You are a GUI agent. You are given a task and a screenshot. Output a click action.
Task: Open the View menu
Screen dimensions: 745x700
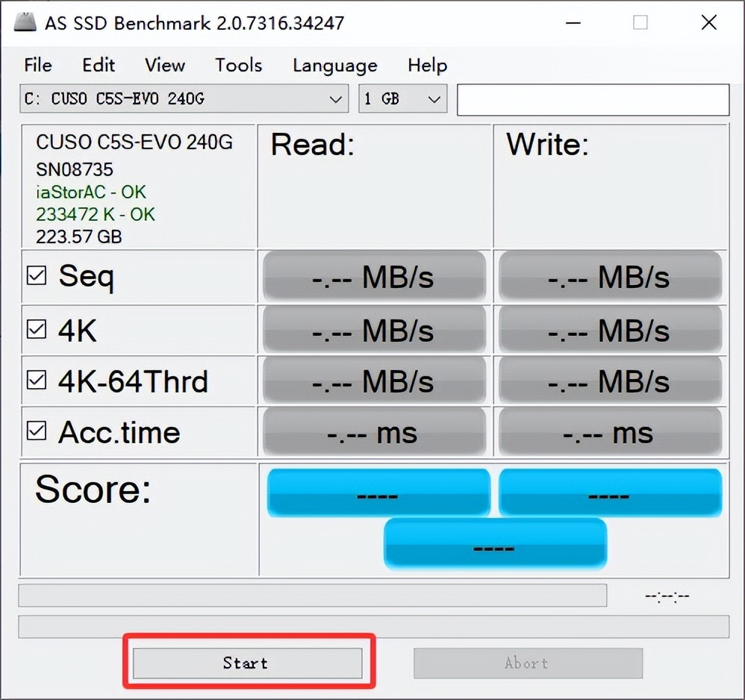pos(163,66)
